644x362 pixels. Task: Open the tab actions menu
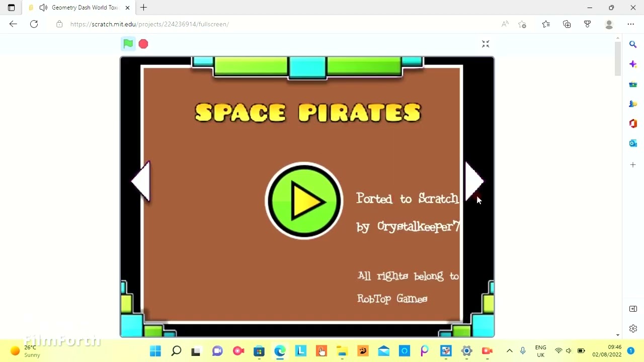tap(11, 8)
